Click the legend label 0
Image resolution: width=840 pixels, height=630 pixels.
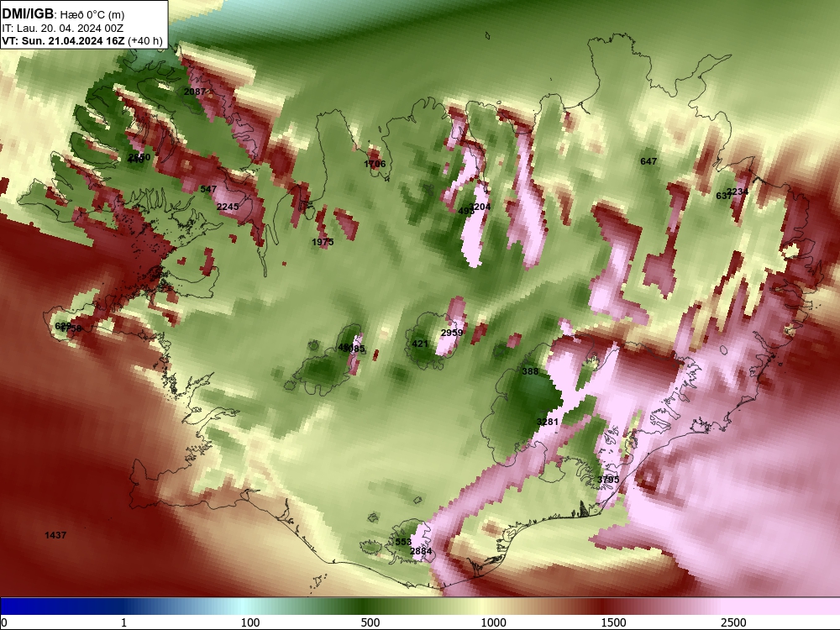click(5, 622)
